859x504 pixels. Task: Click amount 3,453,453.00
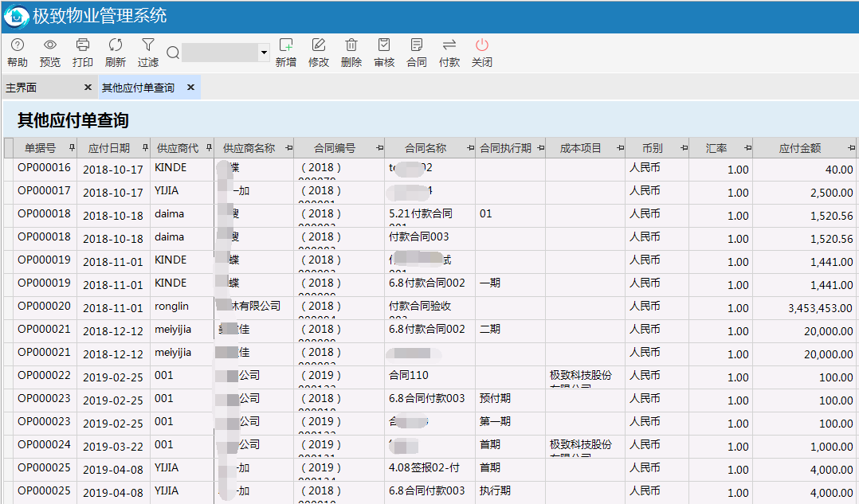tap(821, 308)
